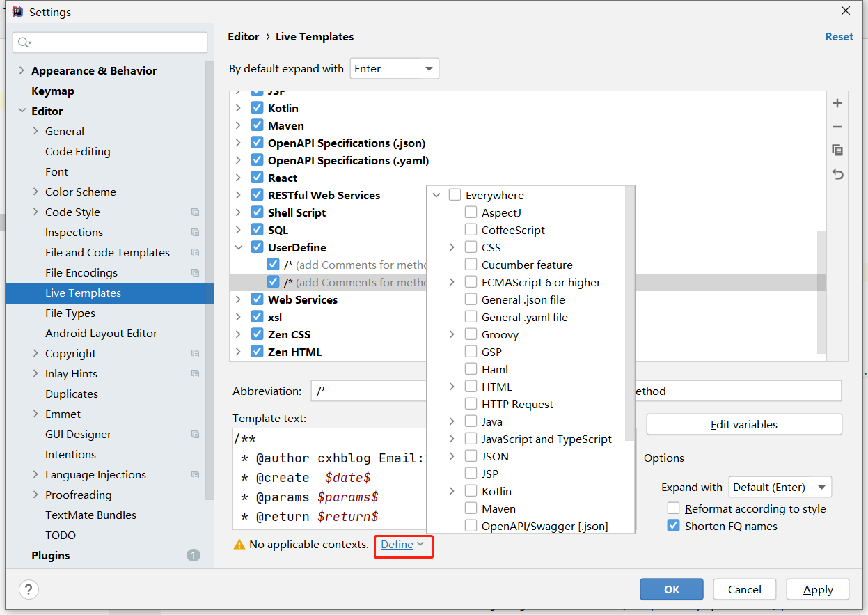Click the Add (+) template icon

point(837,103)
